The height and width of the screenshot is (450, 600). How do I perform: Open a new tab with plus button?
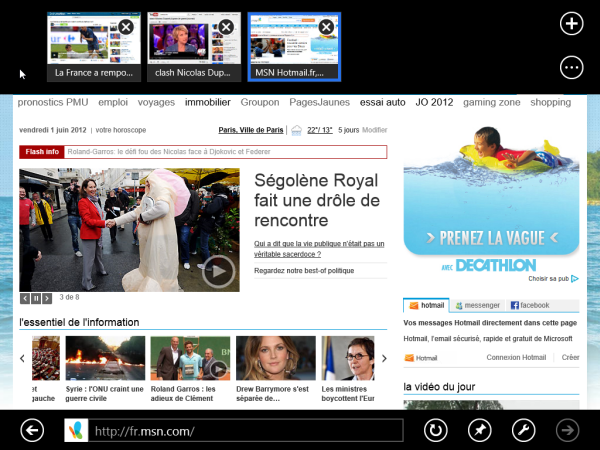pos(571,23)
